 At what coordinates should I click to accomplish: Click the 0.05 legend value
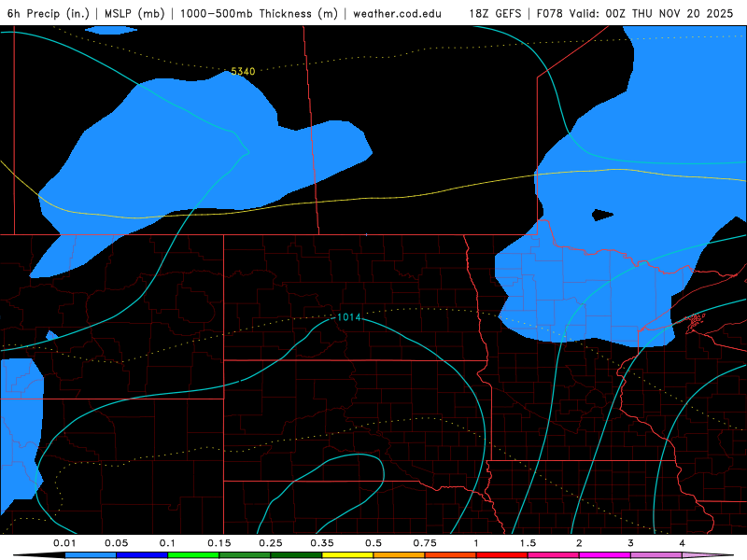pyautogui.click(x=116, y=543)
